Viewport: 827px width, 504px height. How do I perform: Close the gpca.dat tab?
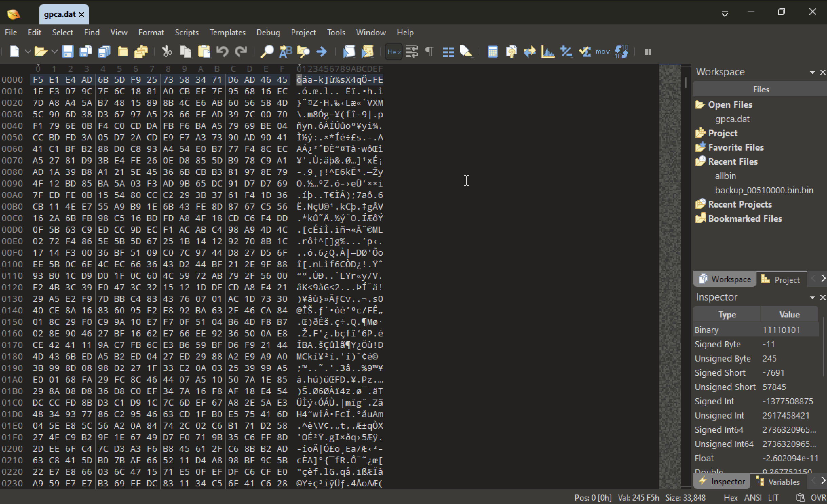tap(81, 14)
